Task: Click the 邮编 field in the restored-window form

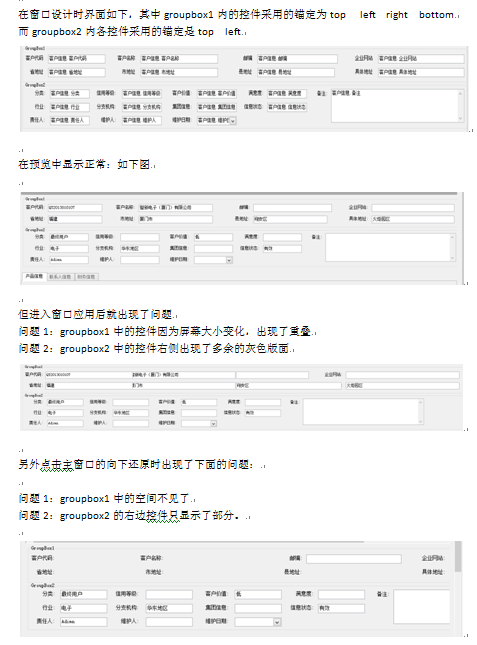Action: point(354,559)
